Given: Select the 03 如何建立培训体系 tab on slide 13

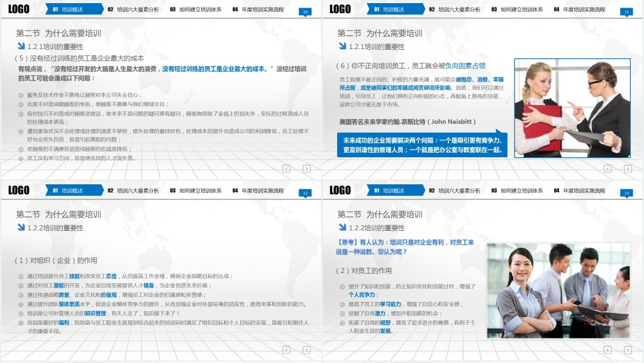Looking at the screenshot, I should (x=517, y=191).
